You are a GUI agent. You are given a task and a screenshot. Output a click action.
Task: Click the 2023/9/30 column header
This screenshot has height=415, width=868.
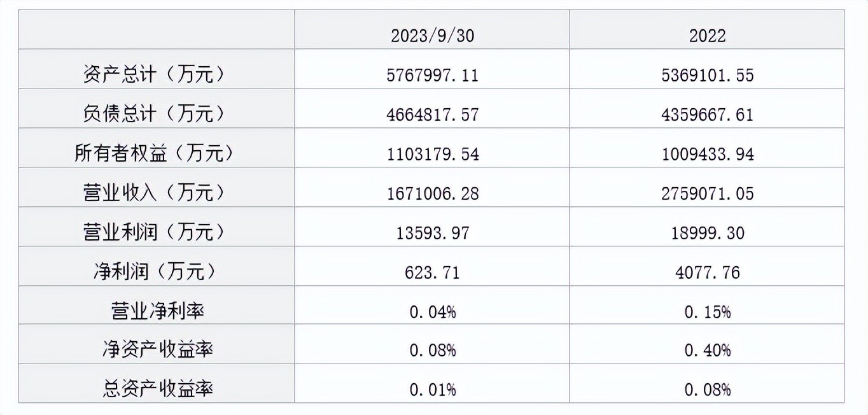[x=432, y=36]
